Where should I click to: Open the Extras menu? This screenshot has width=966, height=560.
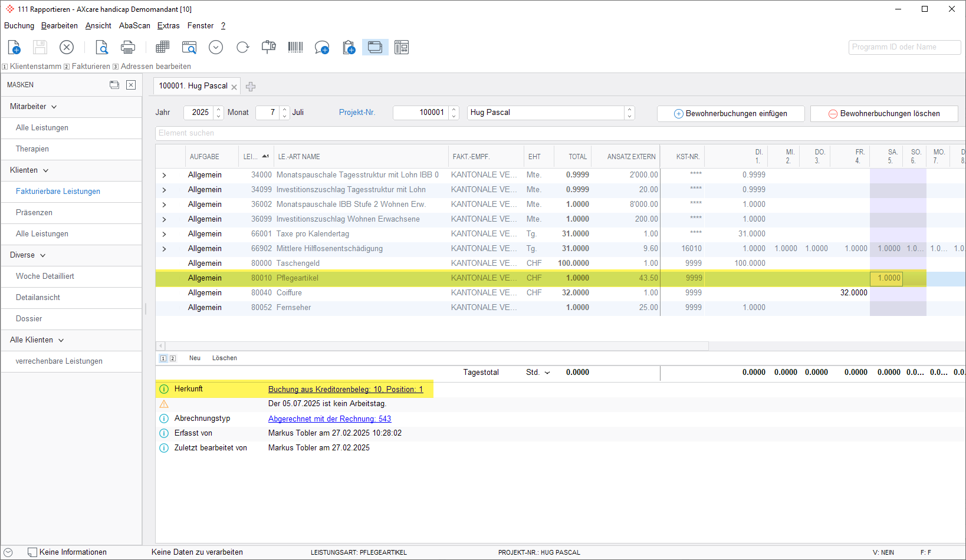click(x=168, y=26)
